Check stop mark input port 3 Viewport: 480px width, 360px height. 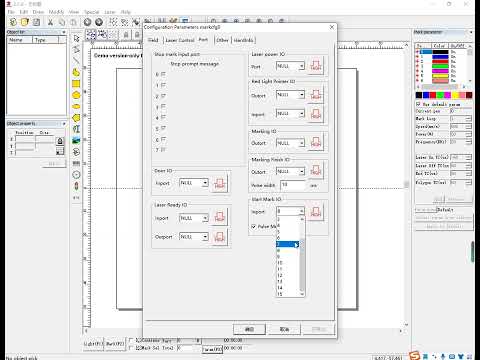[163, 107]
